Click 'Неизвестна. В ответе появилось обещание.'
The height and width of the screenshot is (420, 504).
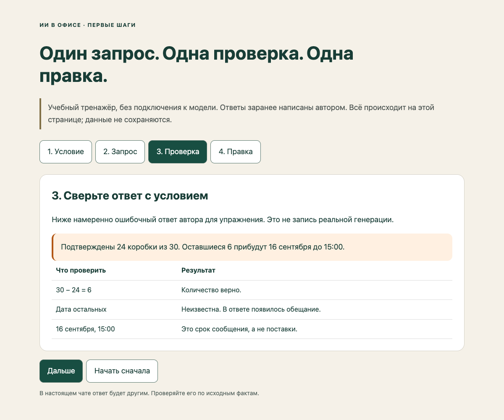[251, 310]
